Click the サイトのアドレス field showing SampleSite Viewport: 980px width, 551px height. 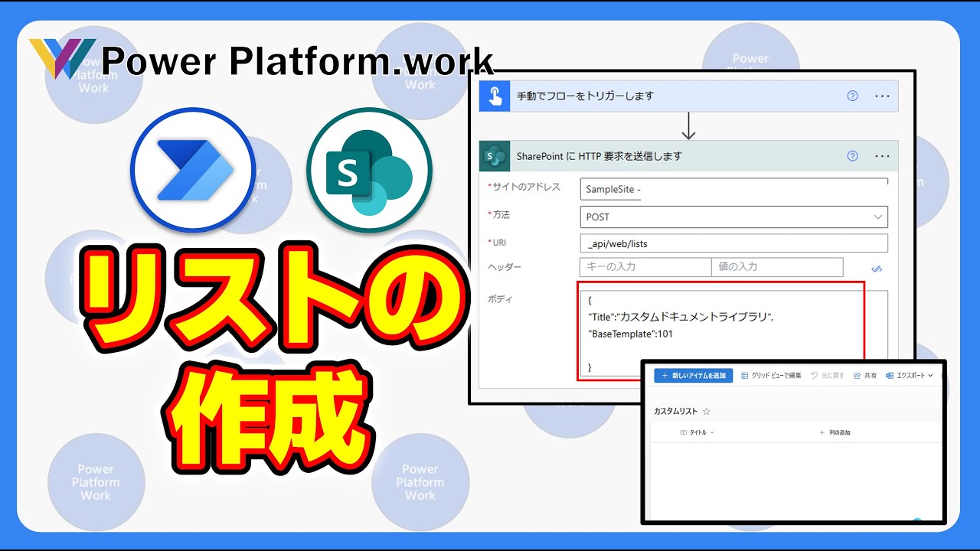(x=733, y=189)
